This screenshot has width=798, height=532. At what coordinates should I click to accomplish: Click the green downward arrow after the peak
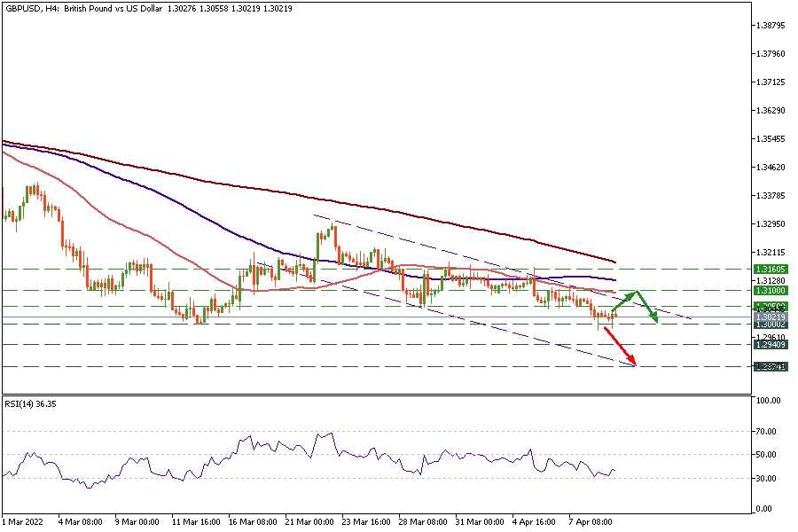tap(647, 307)
